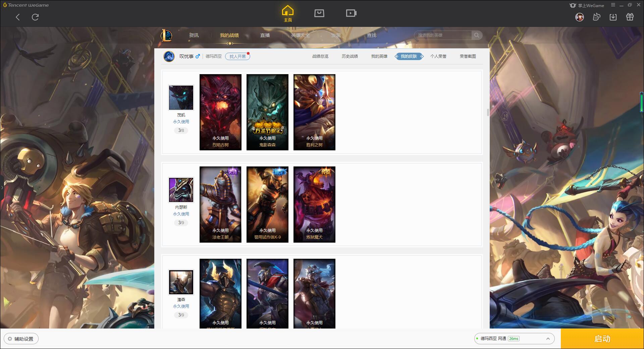This screenshot has width=644, height=349.
Task: Open the user avatar in top bar
Action: tap(579, 17)
